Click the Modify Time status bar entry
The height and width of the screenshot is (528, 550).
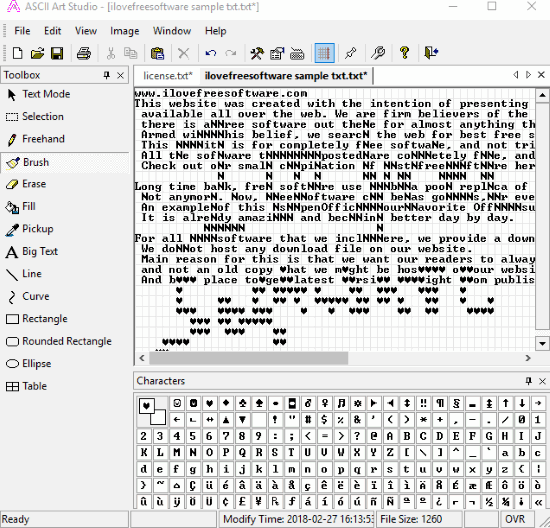pos(297,519)
